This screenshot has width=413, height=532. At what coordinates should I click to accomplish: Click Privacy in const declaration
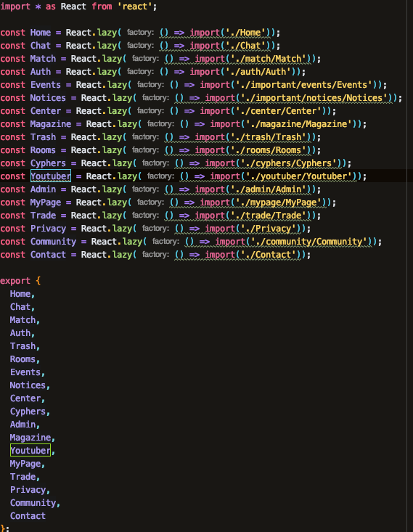(x=48, y=229)
